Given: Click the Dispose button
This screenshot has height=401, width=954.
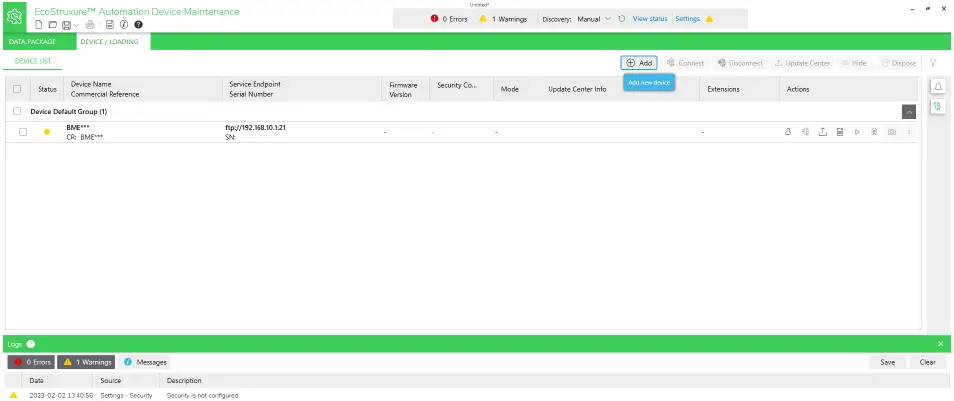Looking at the screenshot, I should pyautogui.click(x=899, y=63).
